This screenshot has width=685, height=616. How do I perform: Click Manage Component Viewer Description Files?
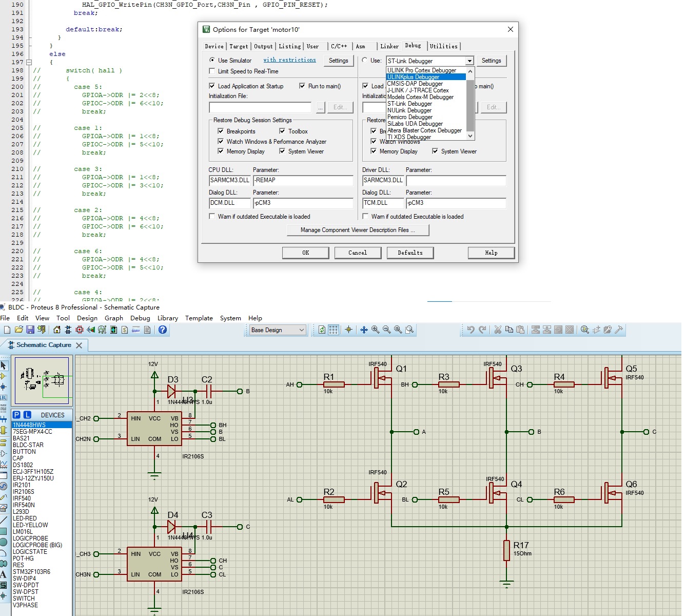358,230
